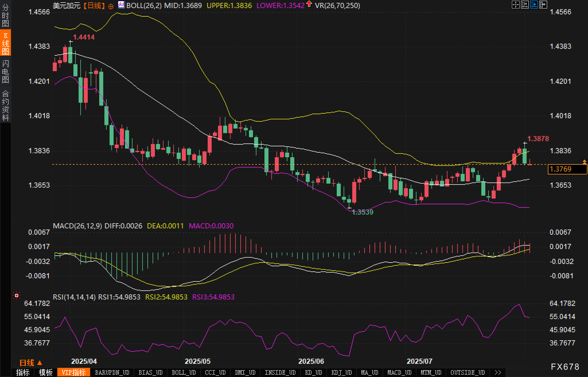Click the red sun icon beside RSI

pos(17,296)
